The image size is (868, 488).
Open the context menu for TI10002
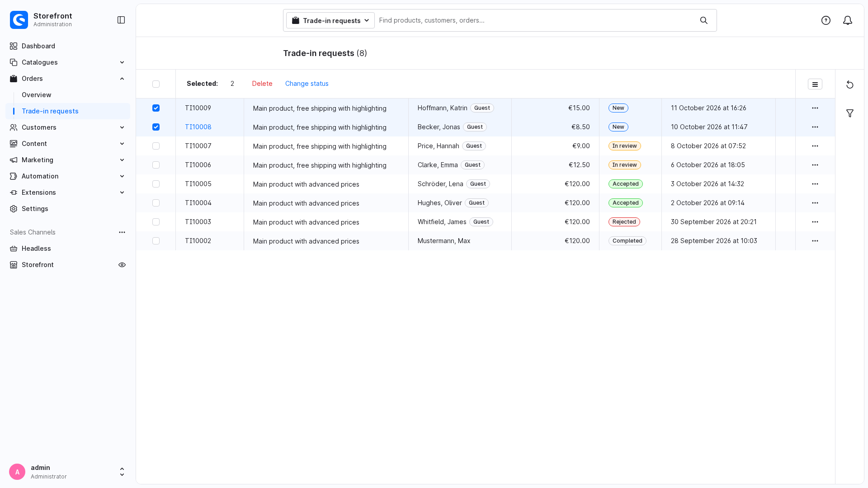pyautogui.click(x=815, y=241)
